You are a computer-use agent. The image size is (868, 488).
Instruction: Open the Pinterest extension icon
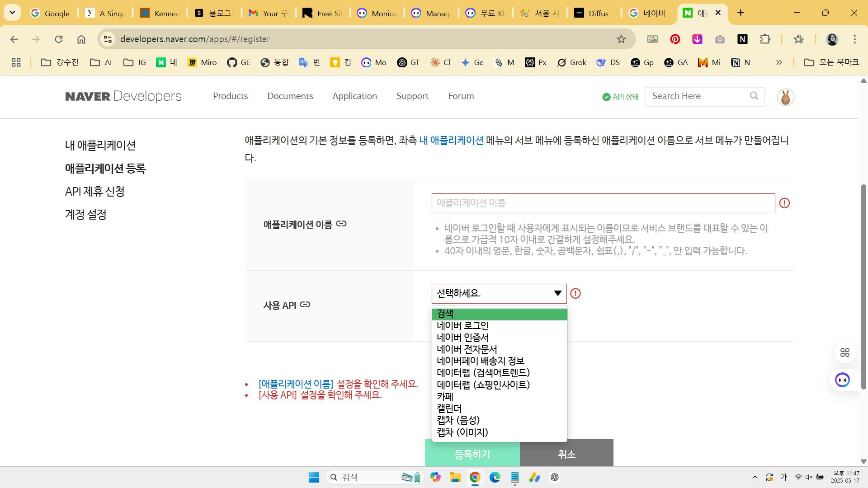(675, 39)
